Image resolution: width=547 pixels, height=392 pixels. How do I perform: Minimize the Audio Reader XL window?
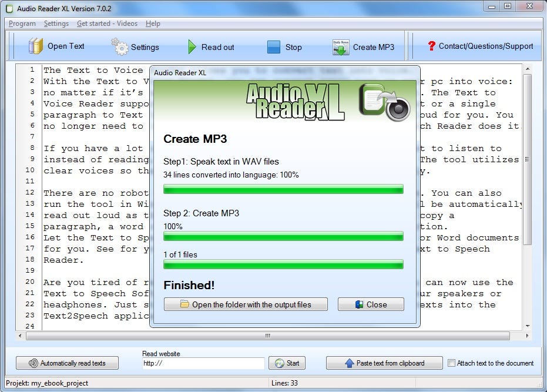point(492,6)
